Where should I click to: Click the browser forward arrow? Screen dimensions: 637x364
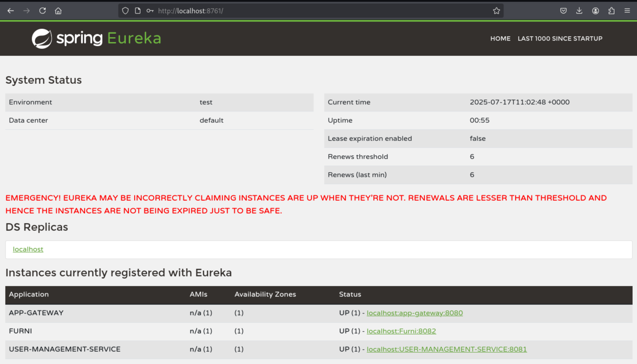(x=27, y=11)
